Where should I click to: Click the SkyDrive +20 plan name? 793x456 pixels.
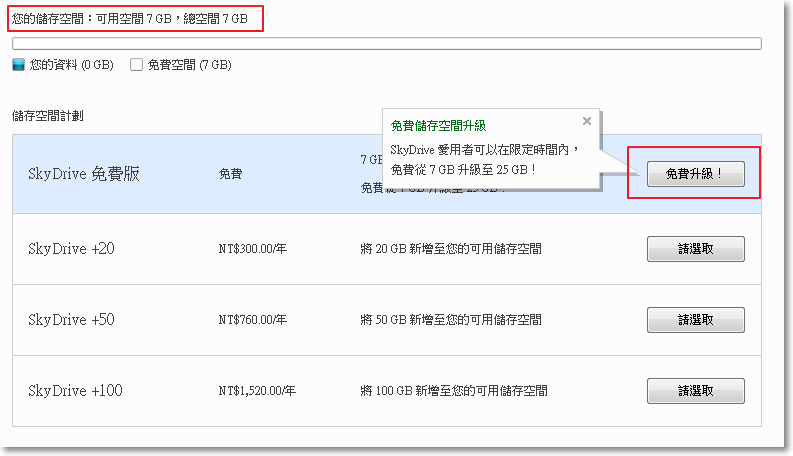pyautogui.click(x=71, y=249)
